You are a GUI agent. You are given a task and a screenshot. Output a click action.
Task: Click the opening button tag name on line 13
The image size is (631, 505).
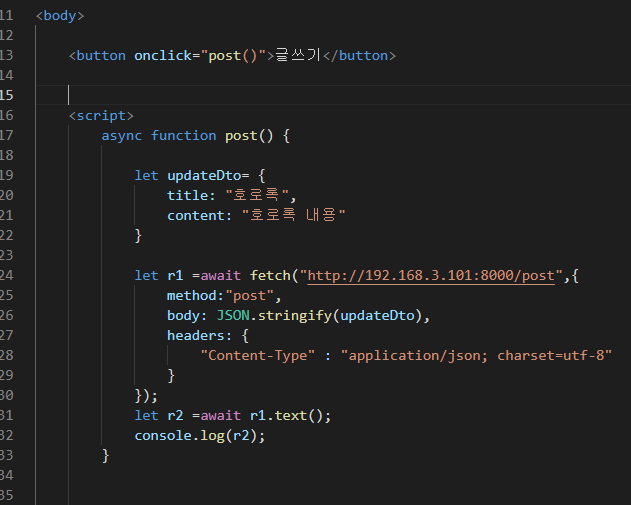(x=101, y=56)
